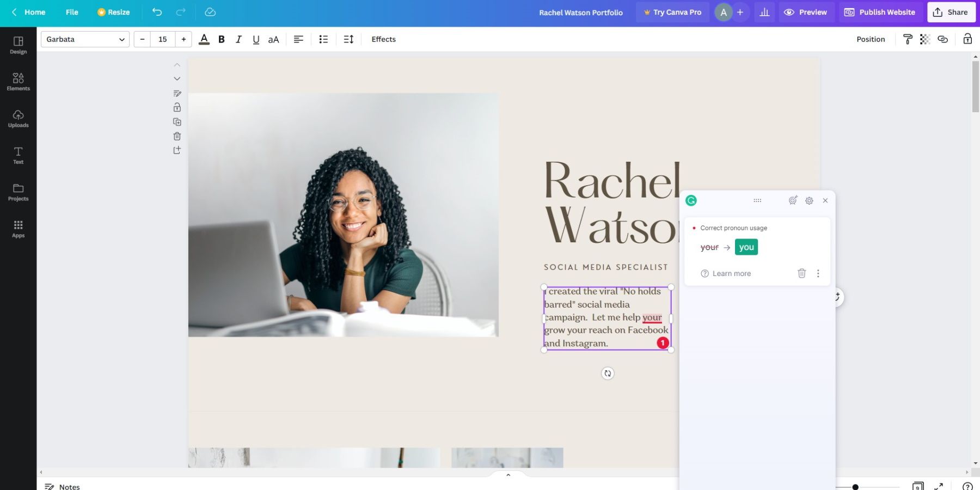Accept the 'you' Grammarly correction
Image resolution: width=980 pixels, height=490 pixels.
(746, 247)
